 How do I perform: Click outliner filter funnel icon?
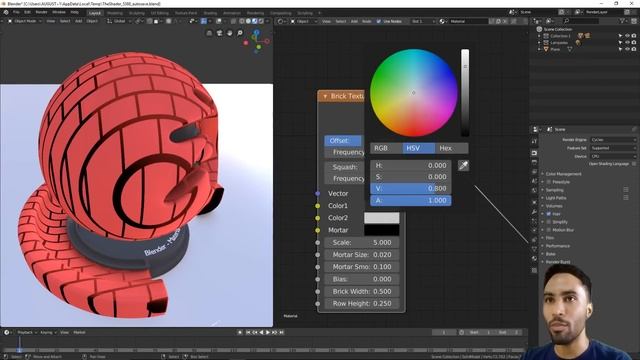point(622,20)
